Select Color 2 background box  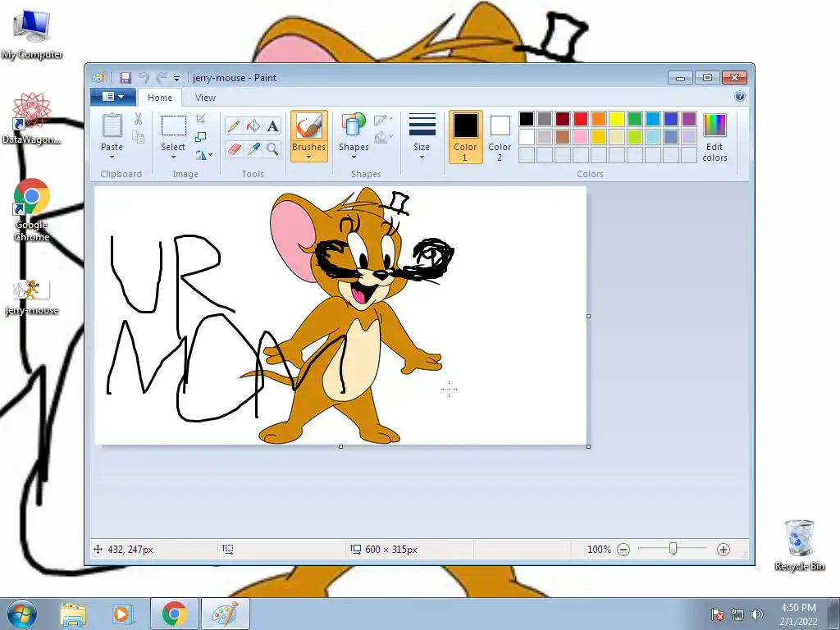[500, 137]
